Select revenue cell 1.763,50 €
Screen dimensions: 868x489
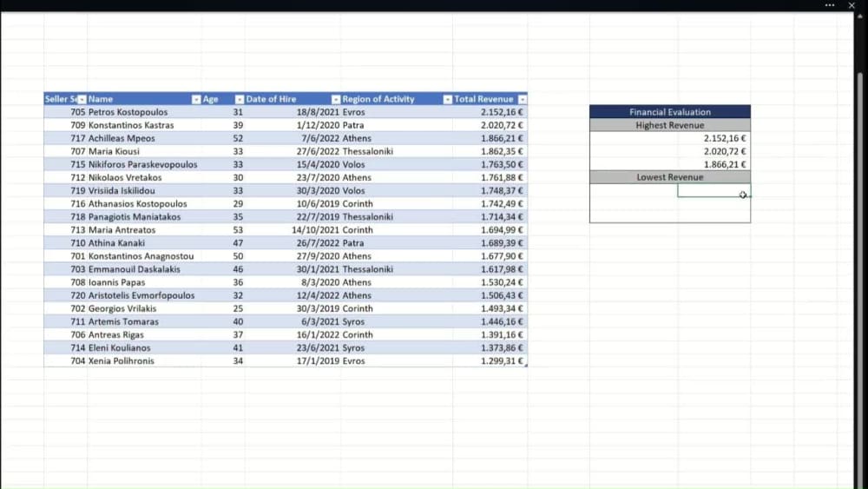490,164
